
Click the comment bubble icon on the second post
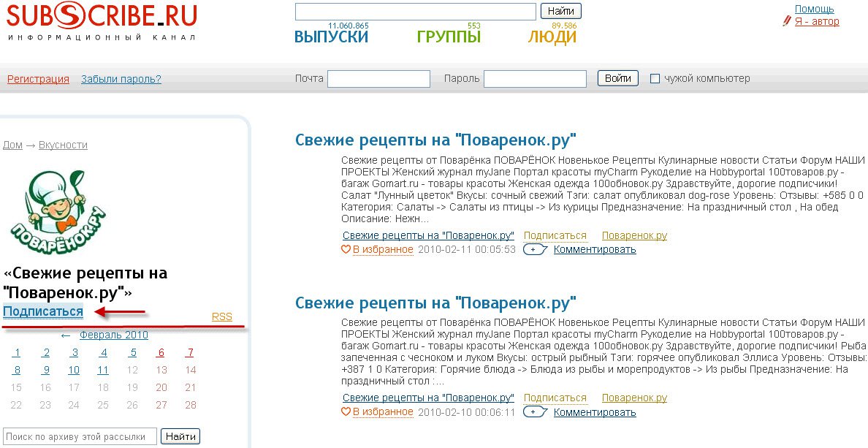tap(534, 412)
